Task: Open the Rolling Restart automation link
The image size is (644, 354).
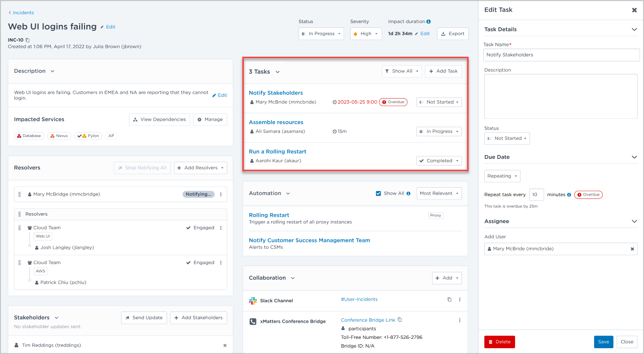Action: [x=269, y=215]
